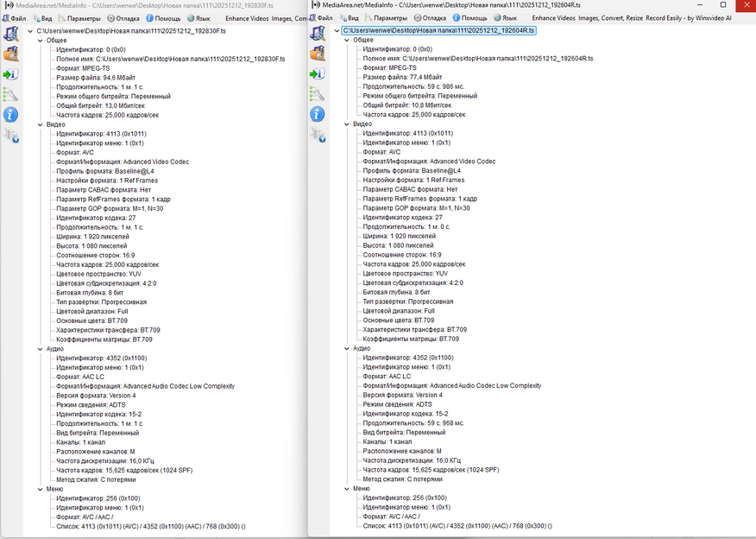Open Помощь menu in right 192604R window

click(469, 18)
